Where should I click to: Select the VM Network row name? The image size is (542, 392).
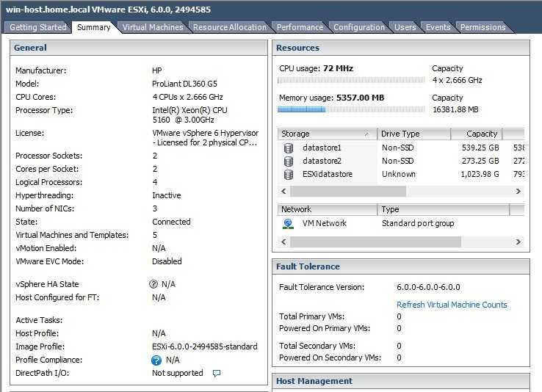coord(324,223)
